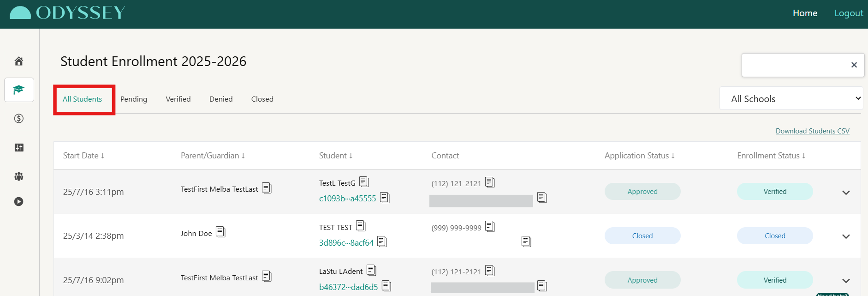Open the chart sidebar icon
Viewport: 868px width, 296px height.
click(19, 147)
